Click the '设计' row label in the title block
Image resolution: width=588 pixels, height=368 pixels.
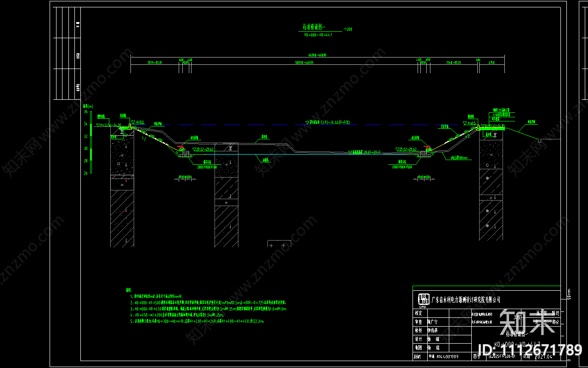(418, 339)
